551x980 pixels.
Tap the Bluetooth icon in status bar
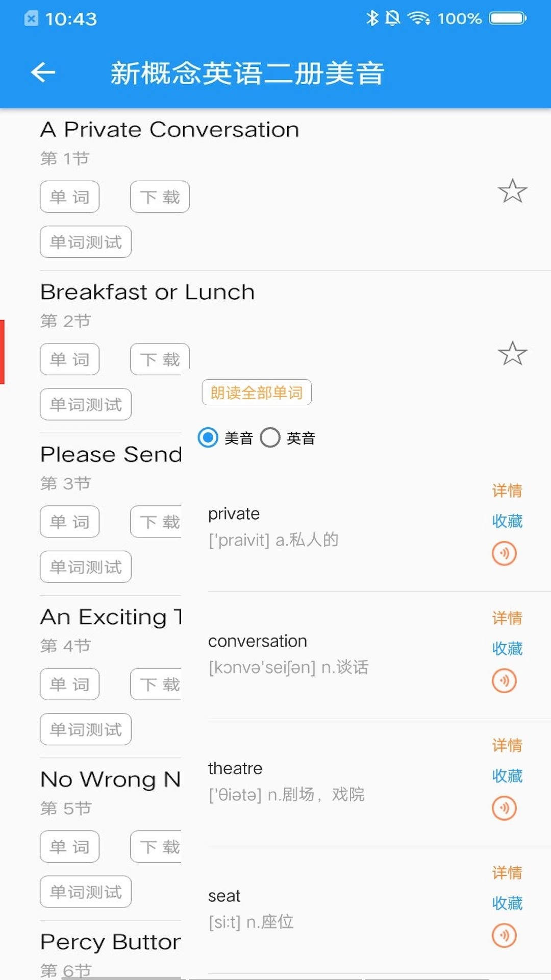[372, 18]
